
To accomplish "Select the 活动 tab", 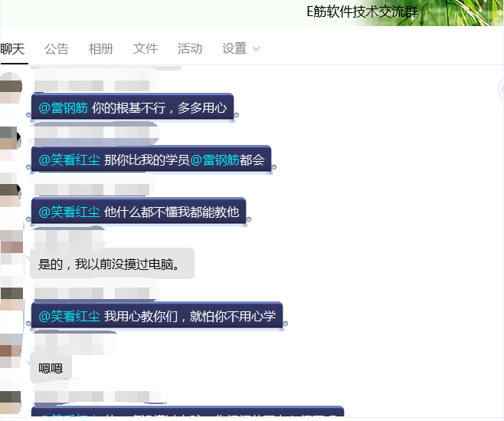I will pos(190,49).
